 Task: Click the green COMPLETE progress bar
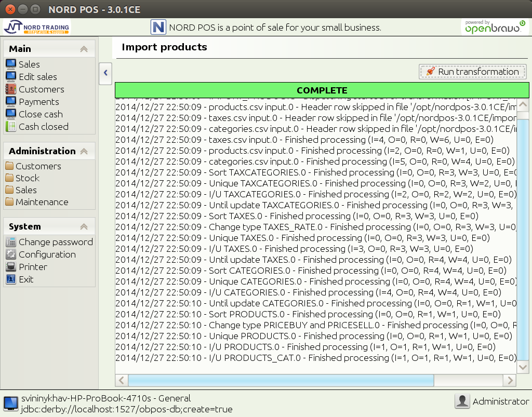(x=322, y=90)
